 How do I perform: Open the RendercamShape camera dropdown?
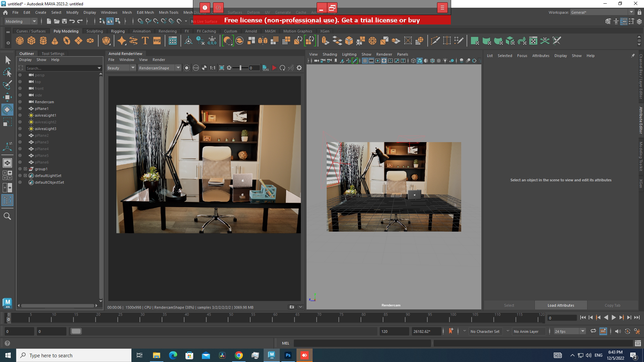159,68
